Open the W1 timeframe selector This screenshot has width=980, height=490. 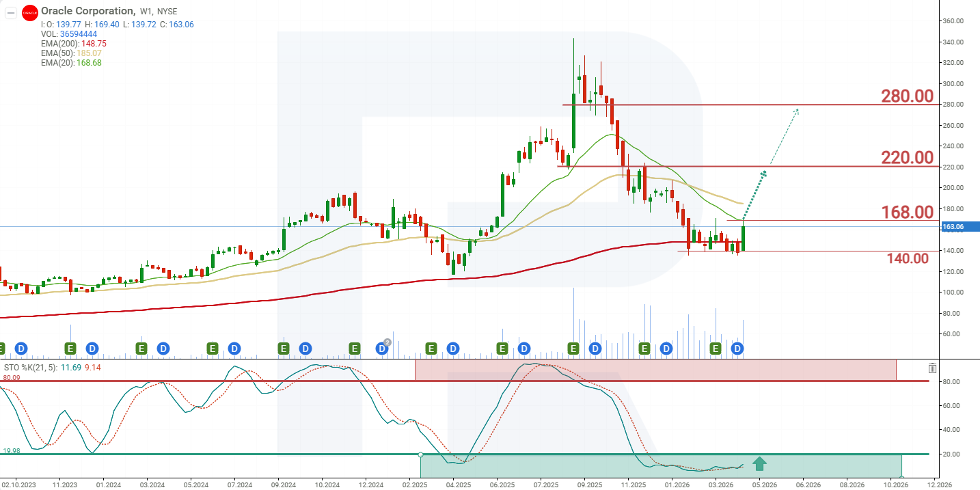(x=144, y=11)
